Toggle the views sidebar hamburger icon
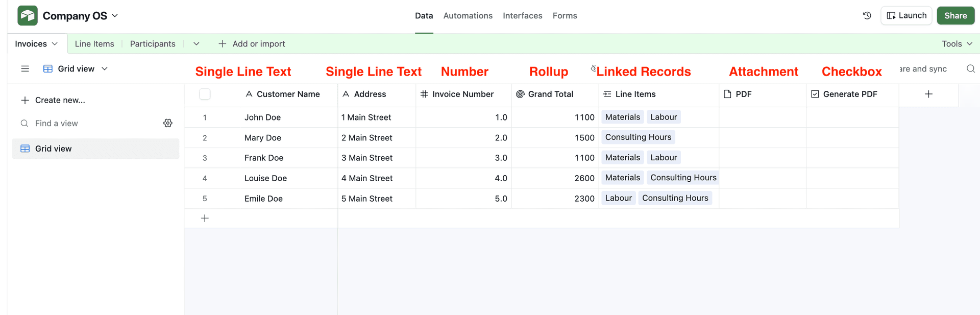The image size is (980, 315). [x=25, y=68]
